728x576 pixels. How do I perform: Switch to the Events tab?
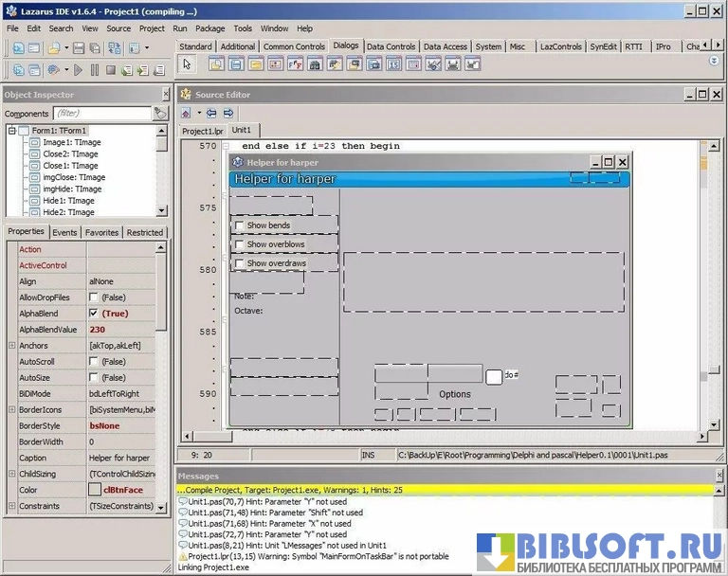pos(64,232)
